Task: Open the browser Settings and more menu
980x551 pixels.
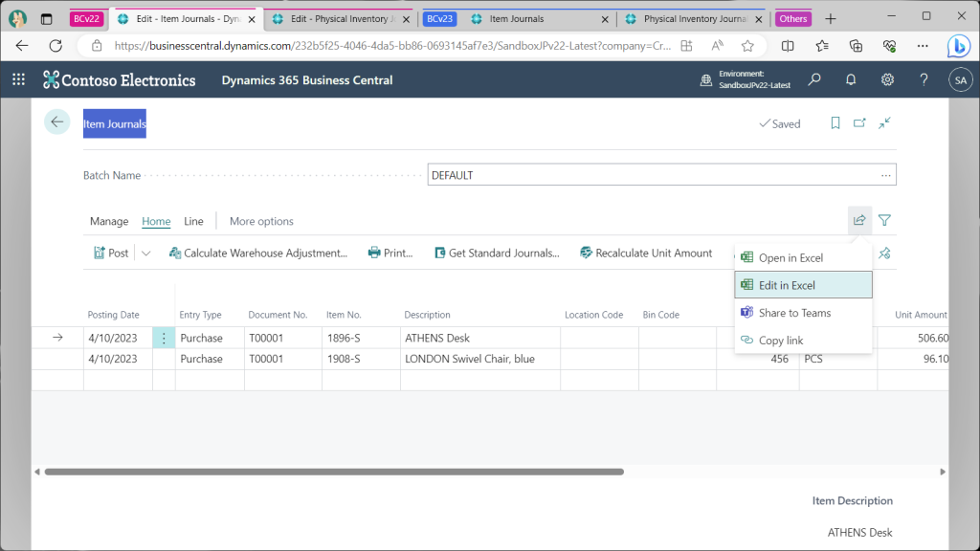Action: tap(923, 46)
